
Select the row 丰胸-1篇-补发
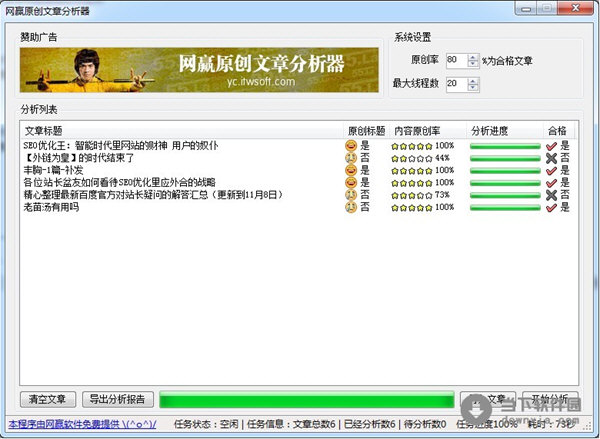[298, 170]
